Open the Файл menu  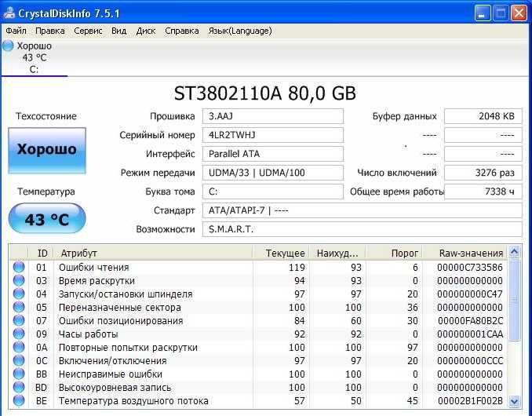click(16, 31)
